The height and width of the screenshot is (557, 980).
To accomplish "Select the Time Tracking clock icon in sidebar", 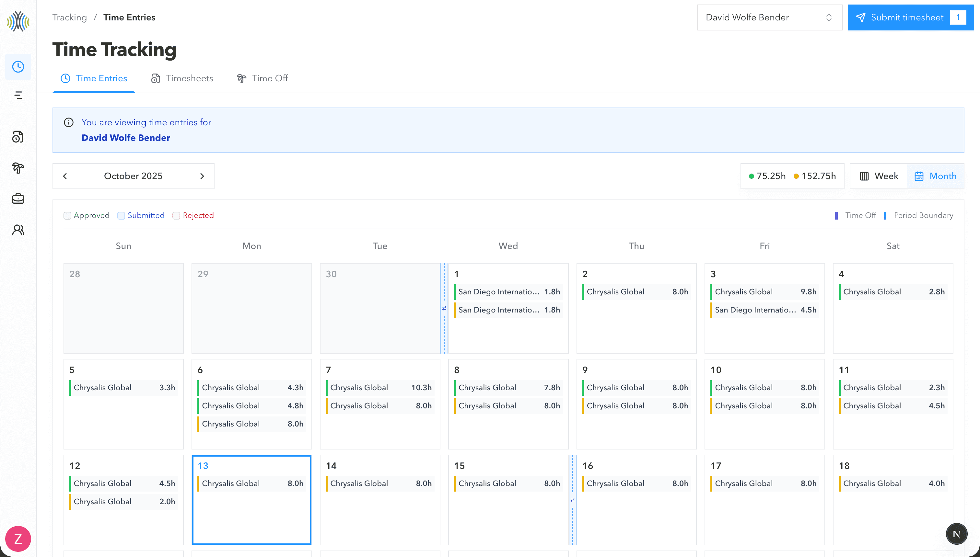I will pyautogui.click(x=17, y=66).
